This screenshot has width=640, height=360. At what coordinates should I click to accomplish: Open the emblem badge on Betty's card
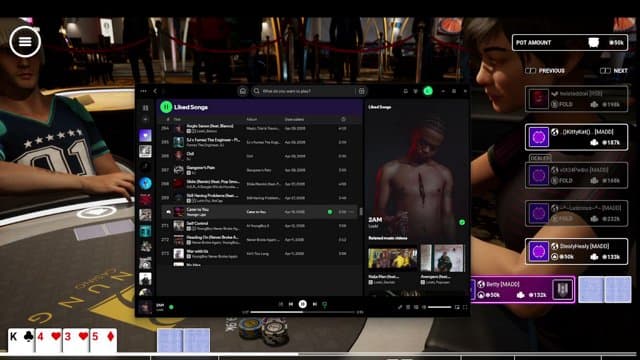click(562, 289)
